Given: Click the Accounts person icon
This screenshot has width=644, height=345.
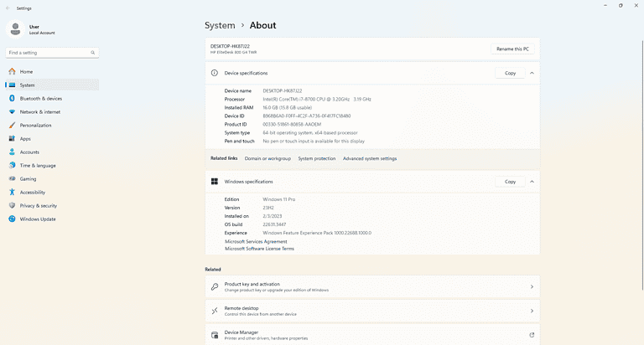Looking at the screenshot, I should [x=12, y=152].
